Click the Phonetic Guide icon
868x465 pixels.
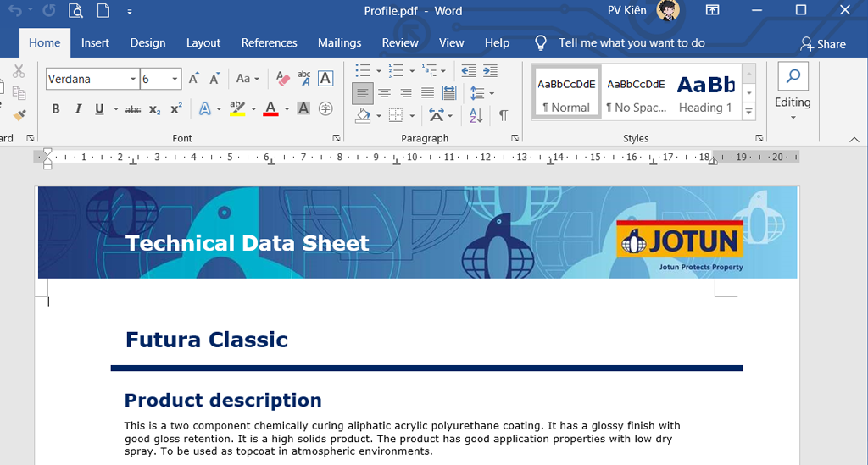tap(304, 79)
